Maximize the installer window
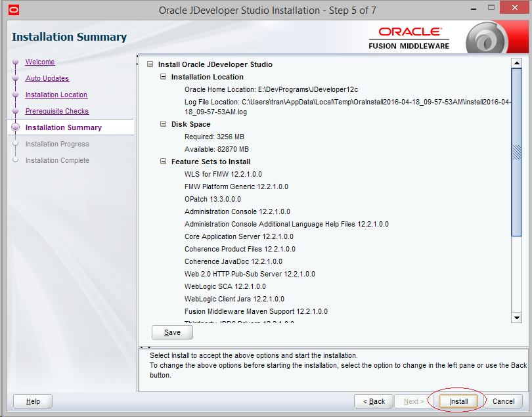Viewport: 532px width, 417px height. click(491, 7)
